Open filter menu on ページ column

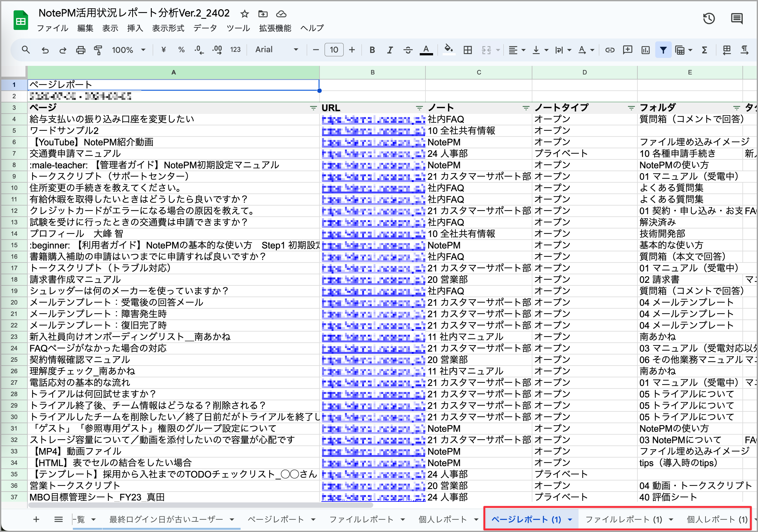(x=313, y=108)
